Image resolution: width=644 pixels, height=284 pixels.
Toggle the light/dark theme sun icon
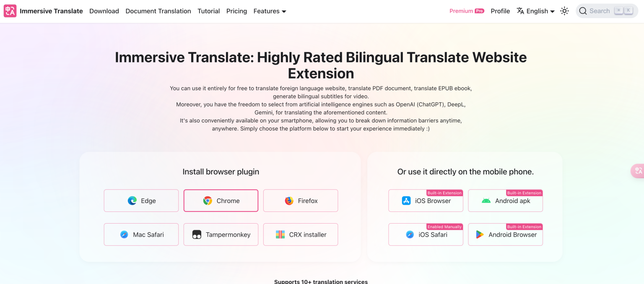tap(564, 11)
